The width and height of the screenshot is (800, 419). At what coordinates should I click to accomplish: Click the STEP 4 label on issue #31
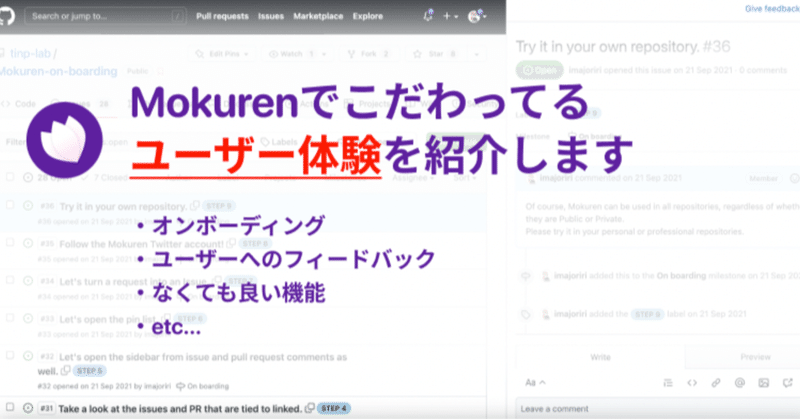click(x=334, y=408)
